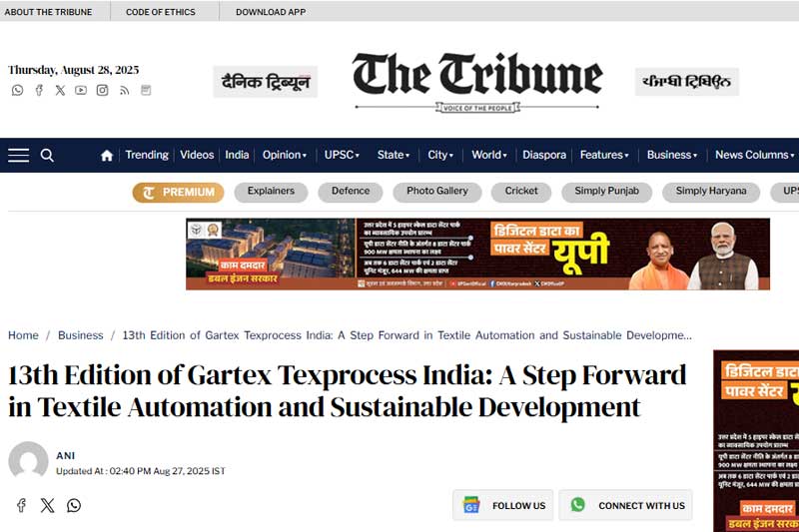799x532 pixels.
Task: Open search with the magnifier icon
Action: click(x=47, y=156)
